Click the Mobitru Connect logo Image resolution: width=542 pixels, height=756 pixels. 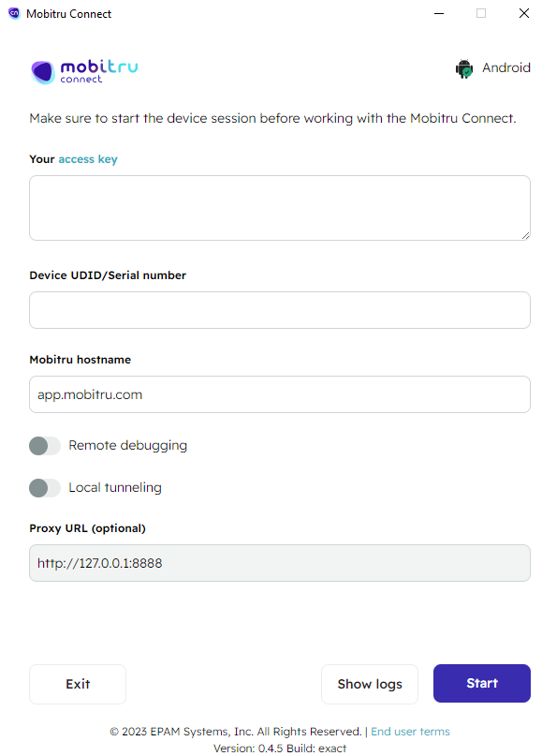(84, 72)
